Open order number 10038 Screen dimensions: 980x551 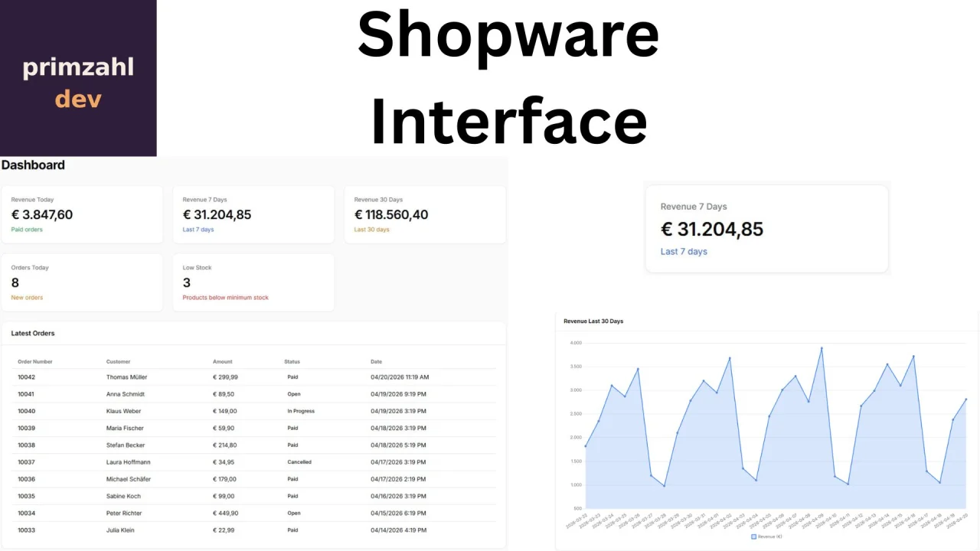click(26, 445)
